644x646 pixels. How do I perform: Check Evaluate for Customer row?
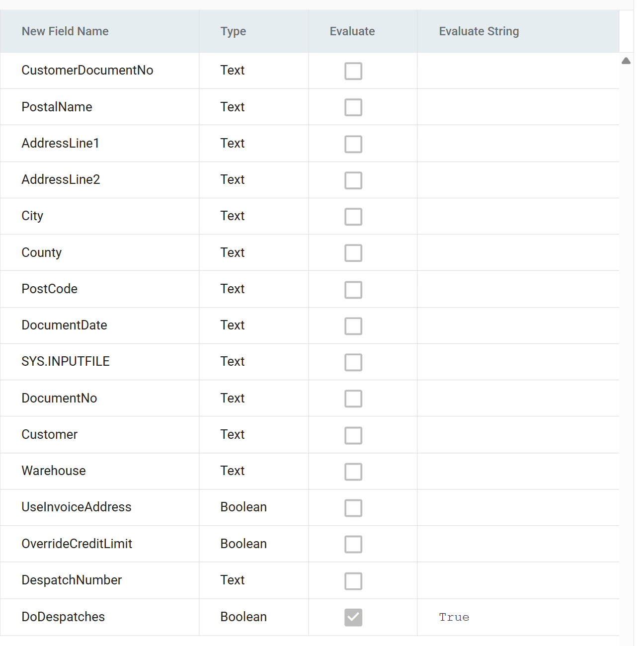(353, 435)
